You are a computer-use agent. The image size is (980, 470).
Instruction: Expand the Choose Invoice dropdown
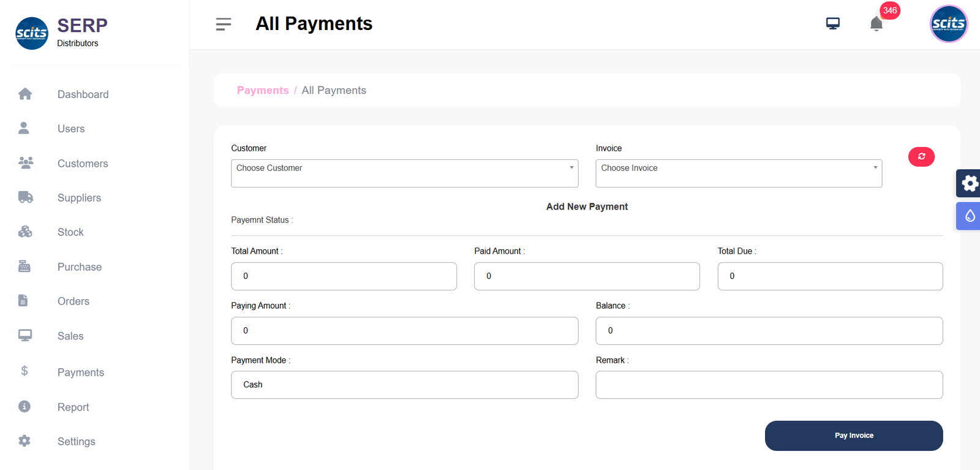[738, 173]
